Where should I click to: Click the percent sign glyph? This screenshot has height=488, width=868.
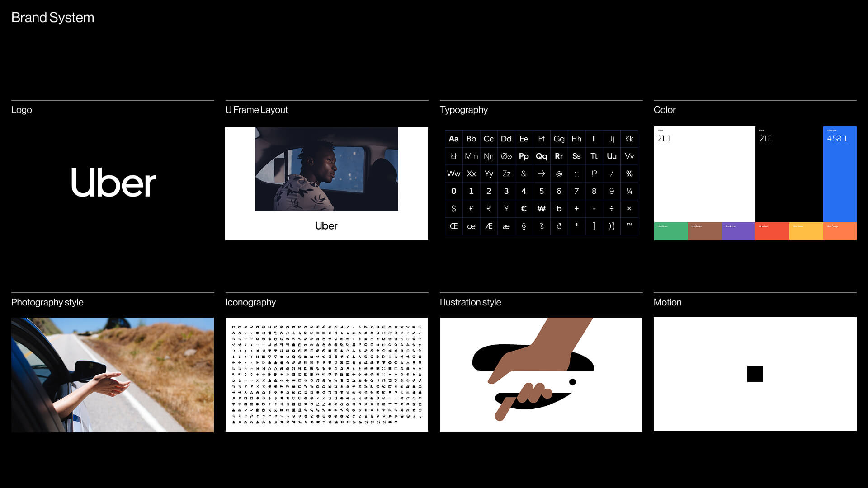(x=629, y=174)
